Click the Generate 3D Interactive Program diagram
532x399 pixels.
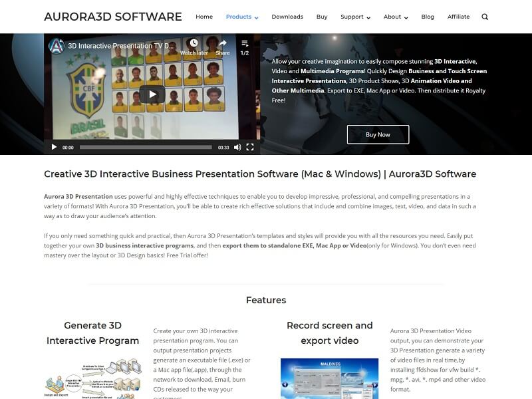click(92, 378)
